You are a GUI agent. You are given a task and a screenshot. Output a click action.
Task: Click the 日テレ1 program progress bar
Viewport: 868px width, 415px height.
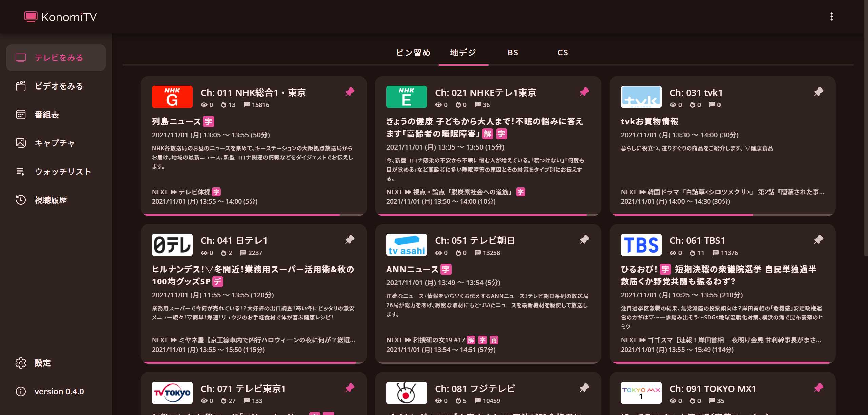pos(254,363)
